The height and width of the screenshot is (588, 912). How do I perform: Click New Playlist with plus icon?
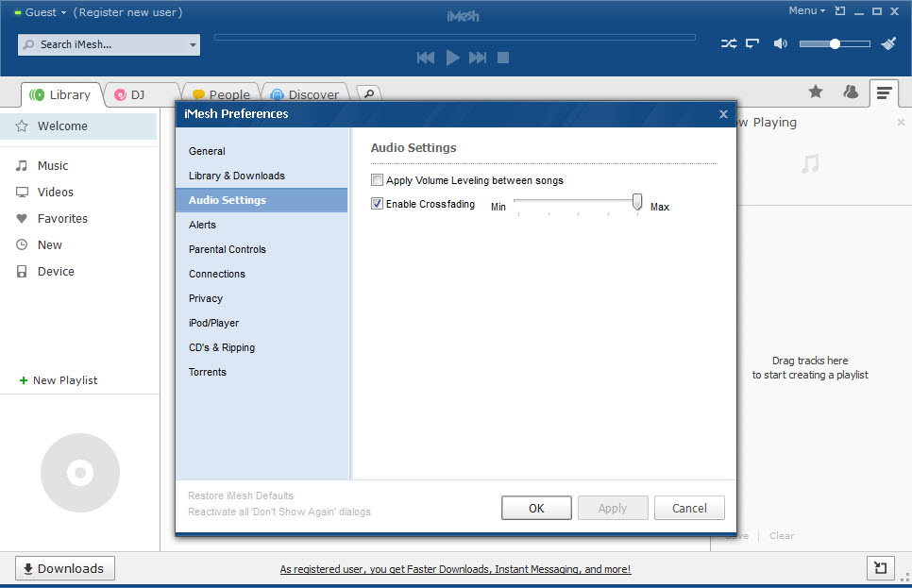click(59, 380)
